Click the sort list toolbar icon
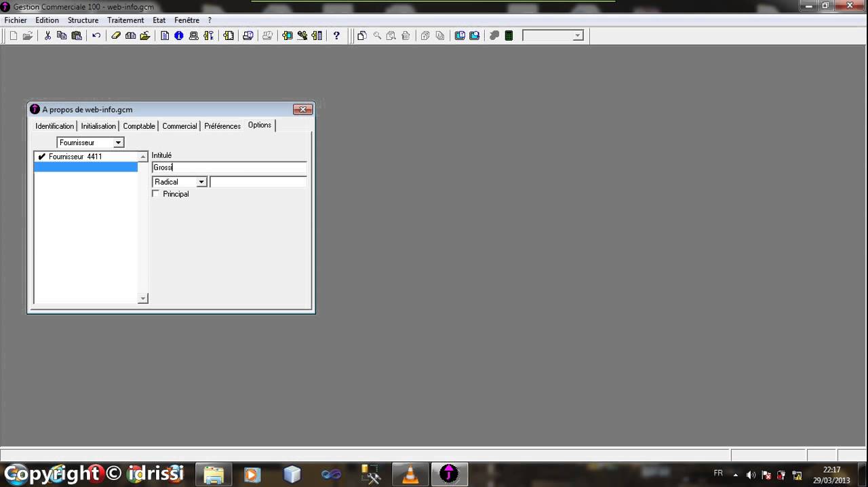868x487 pixels. click(x=209, y=36)
